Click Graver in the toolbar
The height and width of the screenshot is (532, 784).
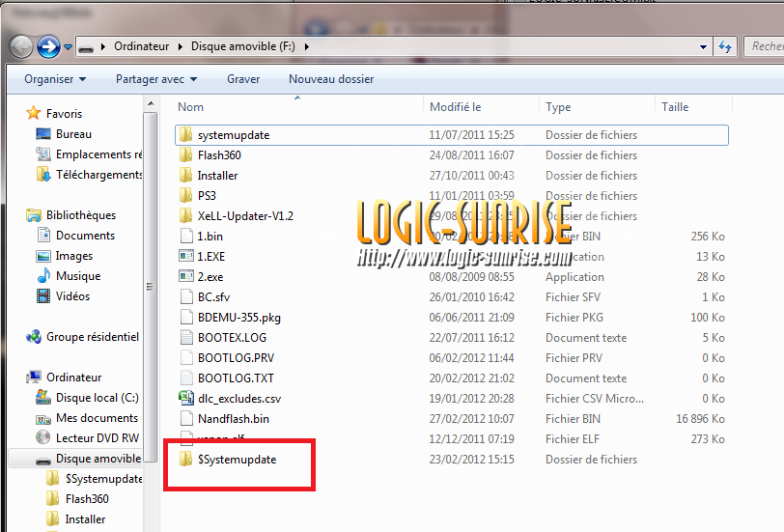[x=243, y=79]
